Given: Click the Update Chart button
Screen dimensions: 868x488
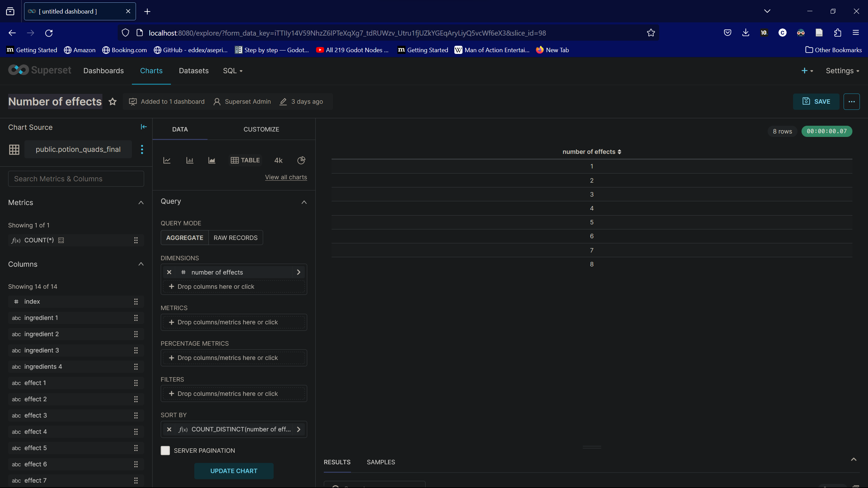Looking at the screenshot, I should [x=234, y=471].
